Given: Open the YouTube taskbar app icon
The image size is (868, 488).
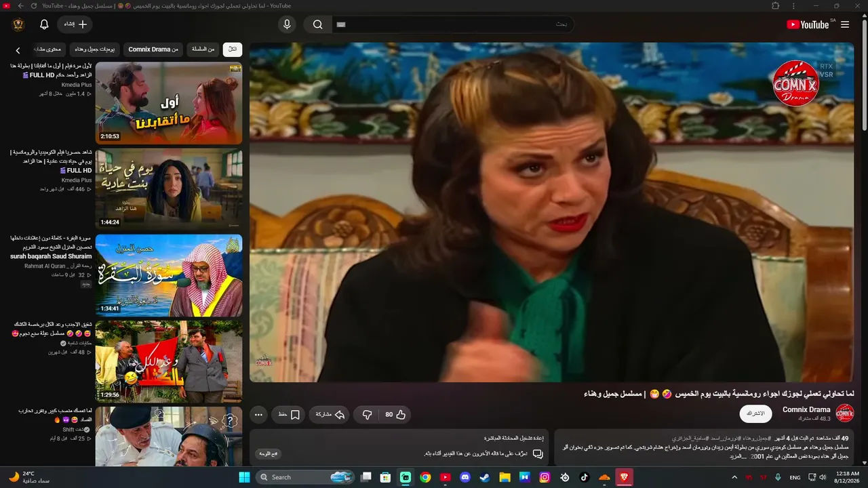Looking at the screenshot, I should pos(445,477).
